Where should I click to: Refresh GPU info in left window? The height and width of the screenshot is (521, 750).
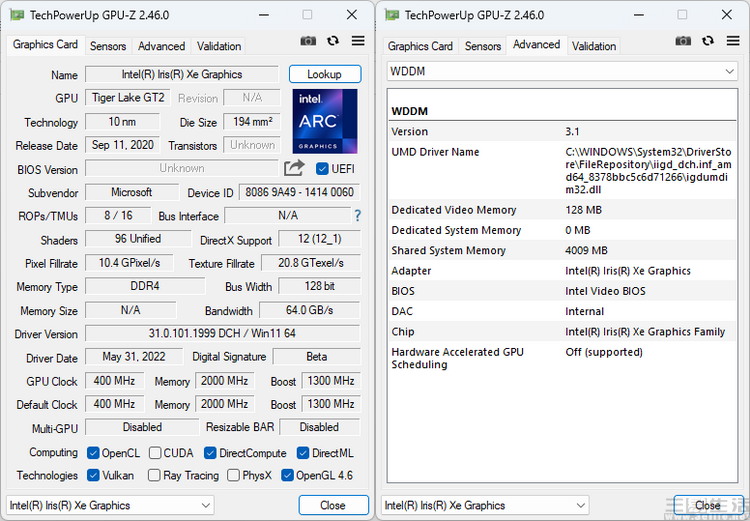coord(333,41)
